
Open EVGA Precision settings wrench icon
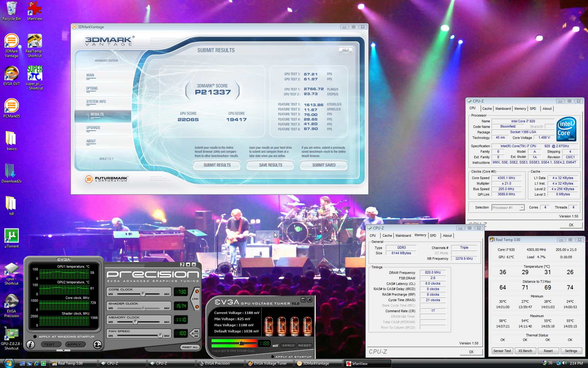(x=97, y=345)
